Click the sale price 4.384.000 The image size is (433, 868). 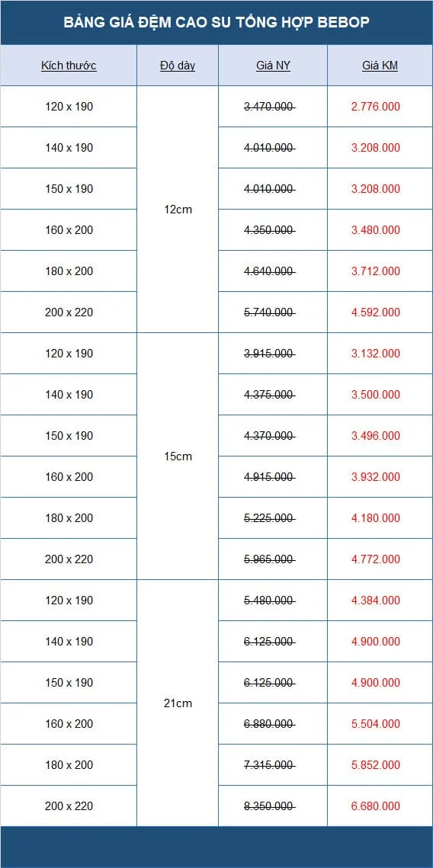[x=375, y=600]
